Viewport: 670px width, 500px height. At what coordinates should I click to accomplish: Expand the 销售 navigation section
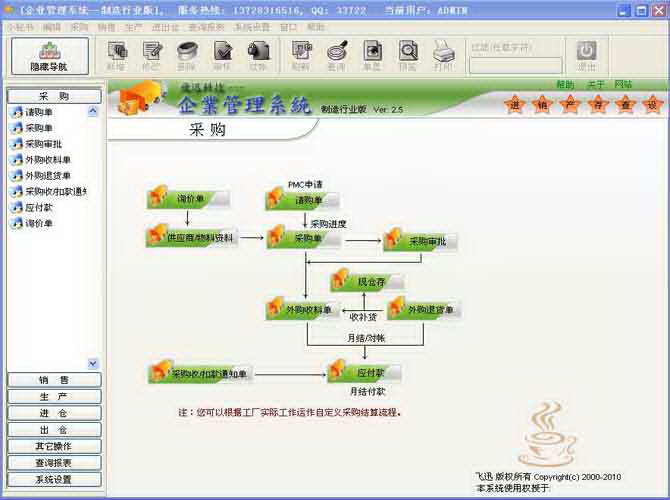(54, 380)
